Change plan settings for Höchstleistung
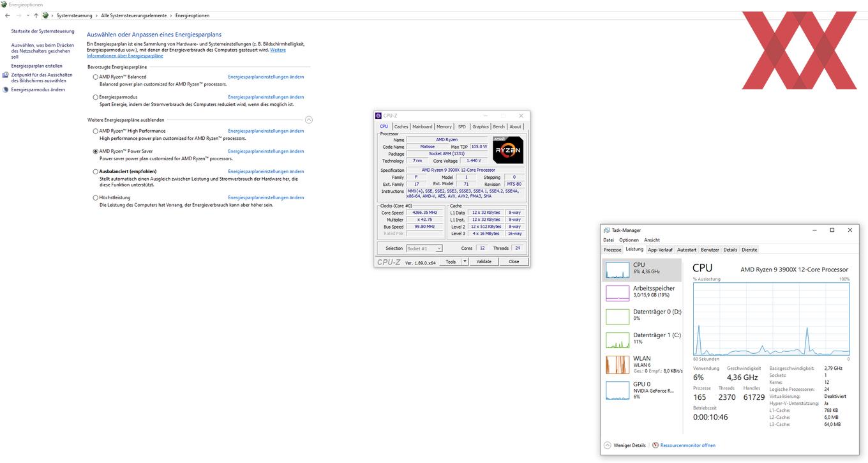This screenshot has height=463, width=868. 266,198
